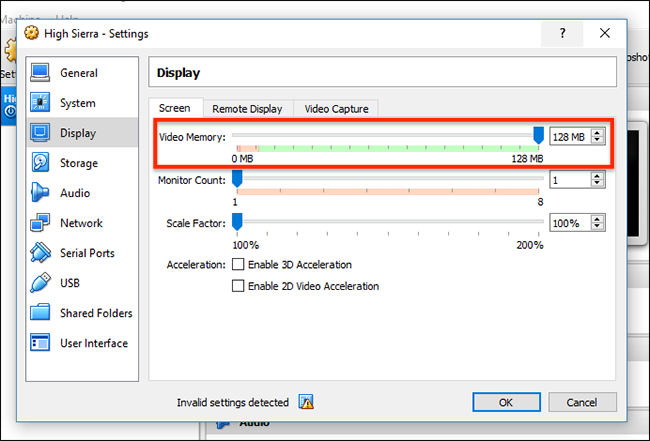The height and width of the screenshot is (441, 650).
Task: Select User Interface label in the list
Action: pyautogui.click(x=94, y=343)
